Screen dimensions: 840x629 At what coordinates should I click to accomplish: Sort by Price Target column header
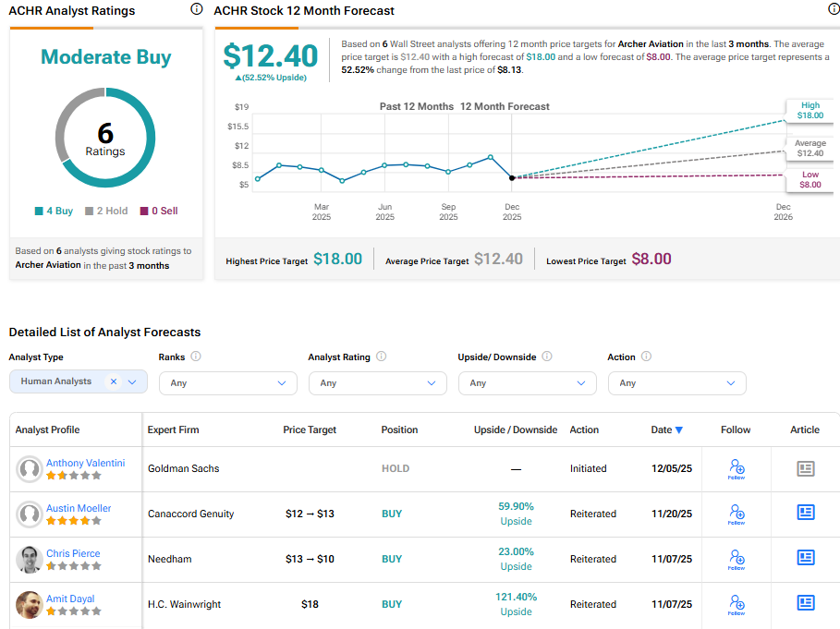click(310, 429)
